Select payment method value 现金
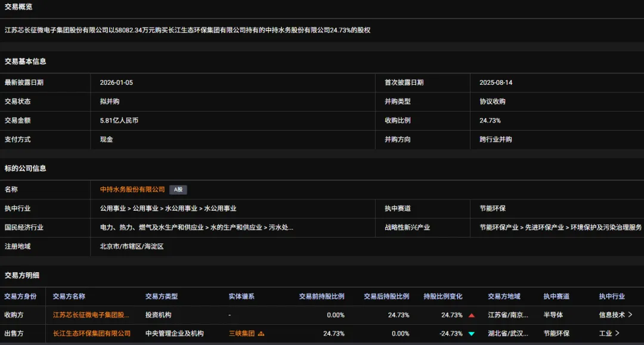Viewport: 644px width, 345px height. click(x=106, y=140)
